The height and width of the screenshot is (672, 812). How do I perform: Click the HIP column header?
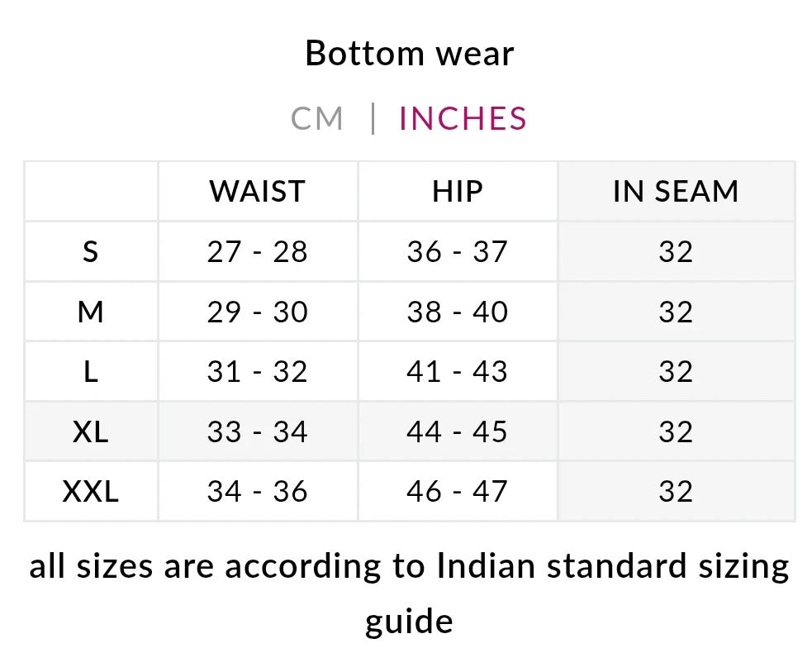(x=457, y=192)
